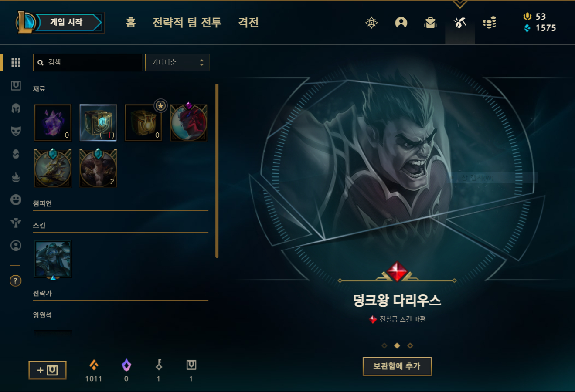Image resolution: width=575 pixels, height=392 pixels.
Task: Go to the 홈 tab
Action: [x=131, y=22]
